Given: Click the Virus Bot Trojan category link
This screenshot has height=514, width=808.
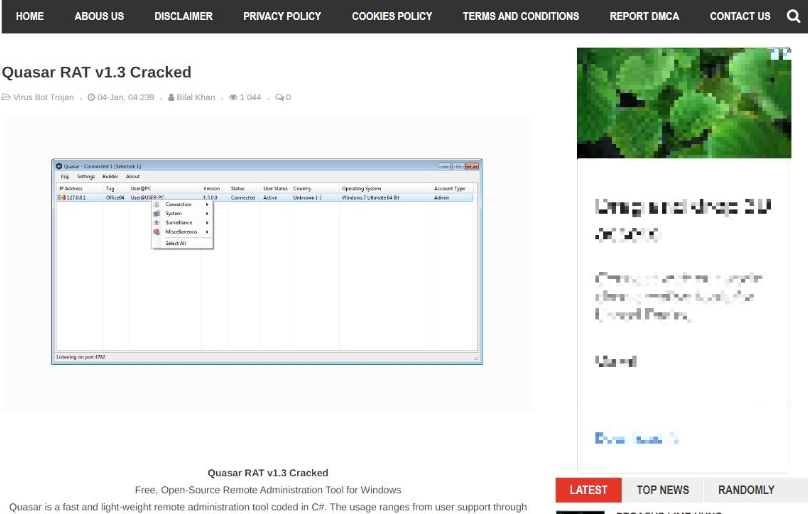Looking at the screenshot, I should (43, 97).
